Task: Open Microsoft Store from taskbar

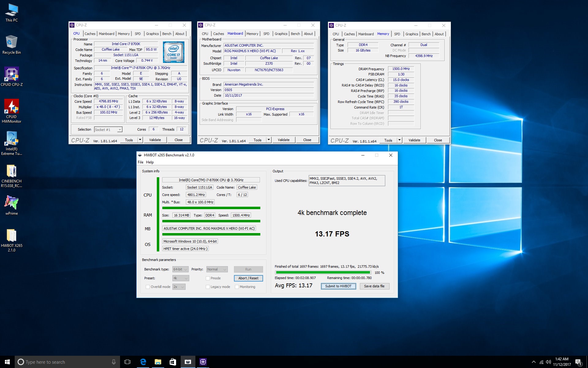Action: pyautogui.click(x=173, y=362)
